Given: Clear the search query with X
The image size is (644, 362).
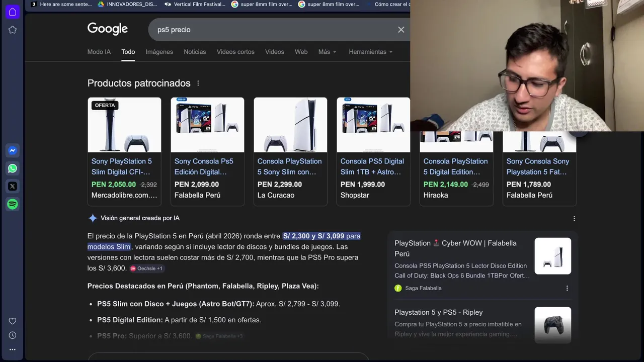Looking at the screenshot, I should (x=401, y=30).
